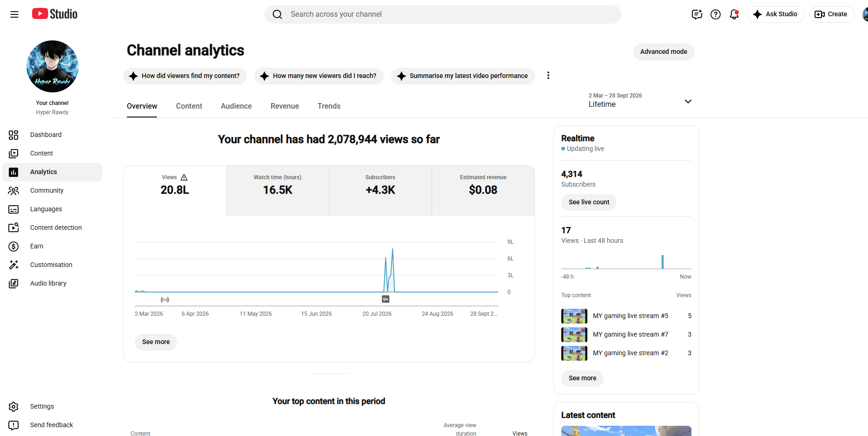
Task: Click the Views warning triangle icon
Action: [x=184, y=177]
